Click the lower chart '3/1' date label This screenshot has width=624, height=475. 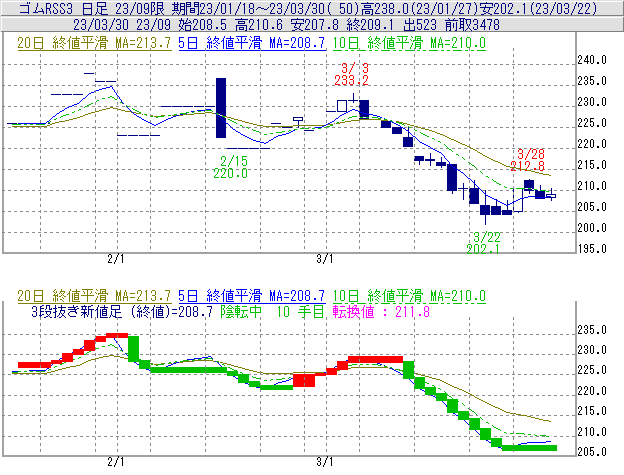[325, 462]
